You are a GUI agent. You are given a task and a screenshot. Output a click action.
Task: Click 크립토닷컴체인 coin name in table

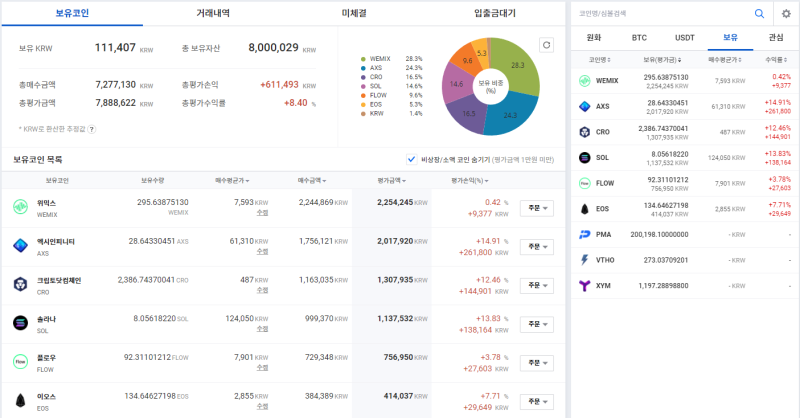pos(59,281)
